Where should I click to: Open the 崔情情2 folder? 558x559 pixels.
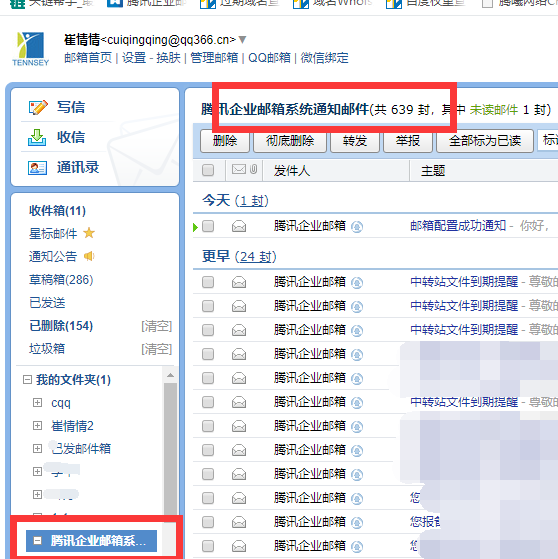coord(72,426)
